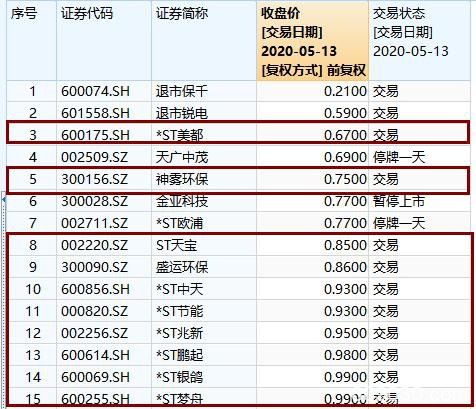Click stock name *ST欧浦
The image size is (476, 409).
click(x=179, y=223)
